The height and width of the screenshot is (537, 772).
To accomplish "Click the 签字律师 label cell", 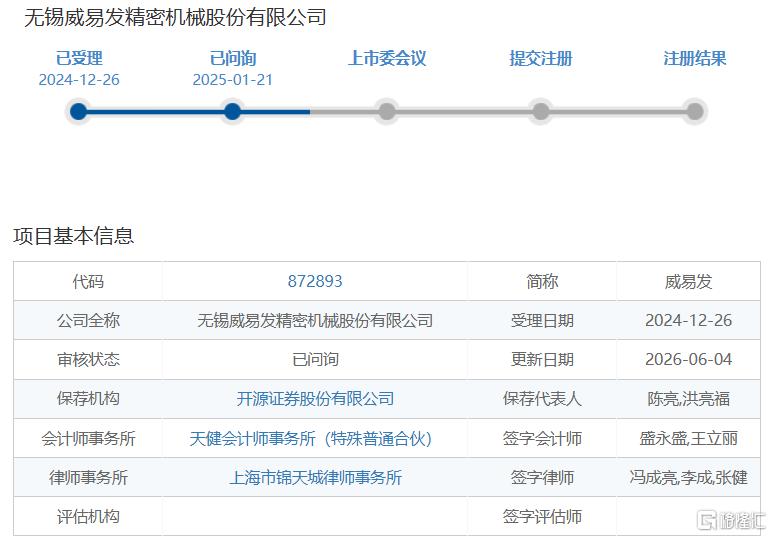I will (x=542, y=477).
